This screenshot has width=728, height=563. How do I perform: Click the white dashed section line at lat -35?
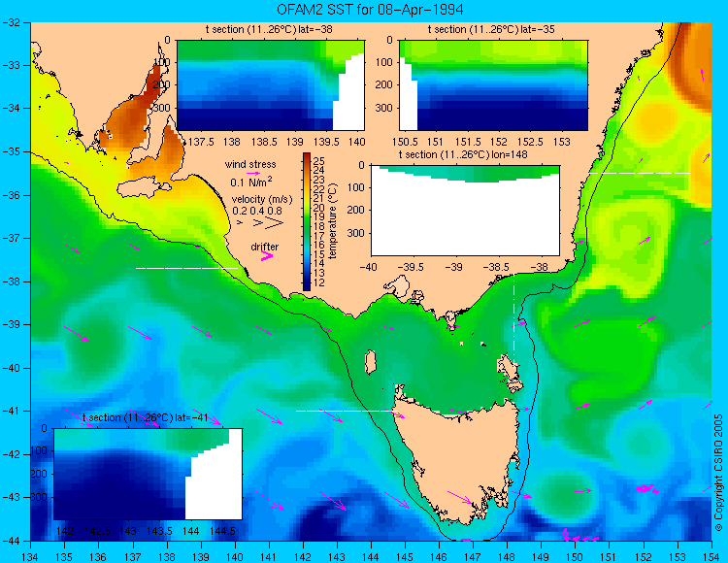[x=640, y=173]
